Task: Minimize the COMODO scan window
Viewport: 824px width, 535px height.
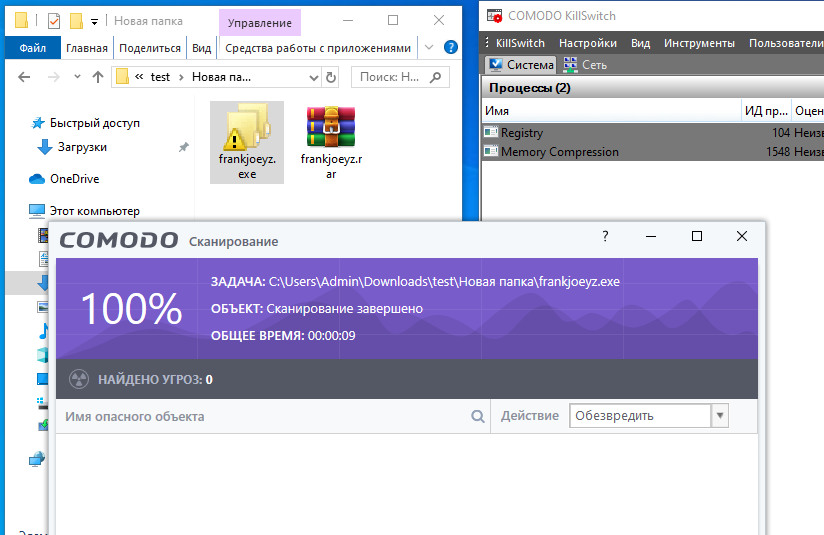Action: click(651, 236)
